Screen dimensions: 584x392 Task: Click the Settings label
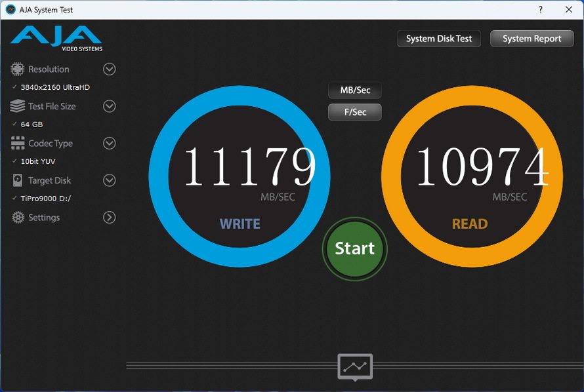[44, 217]
